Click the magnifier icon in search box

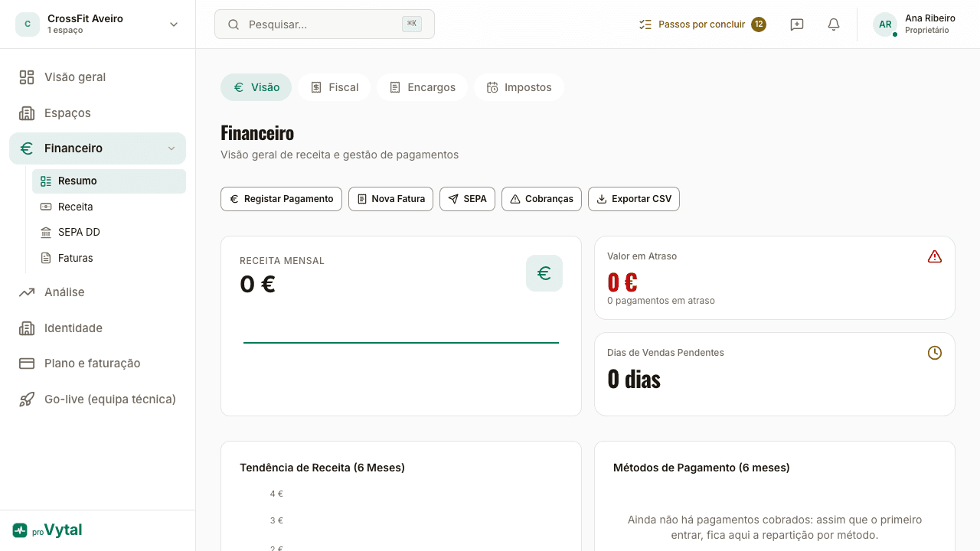coord(234,24)
